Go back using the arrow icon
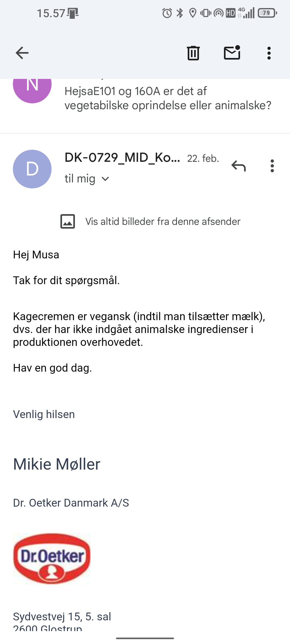 click(22, 53)
